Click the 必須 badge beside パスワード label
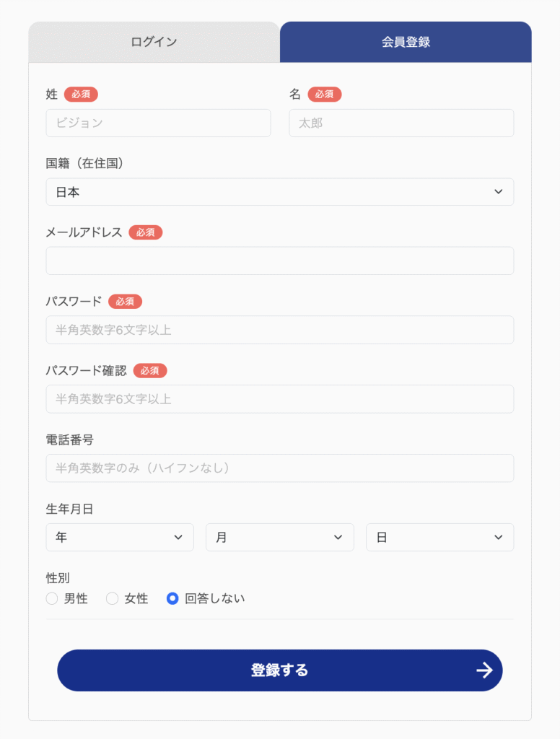 pos(125,302)
